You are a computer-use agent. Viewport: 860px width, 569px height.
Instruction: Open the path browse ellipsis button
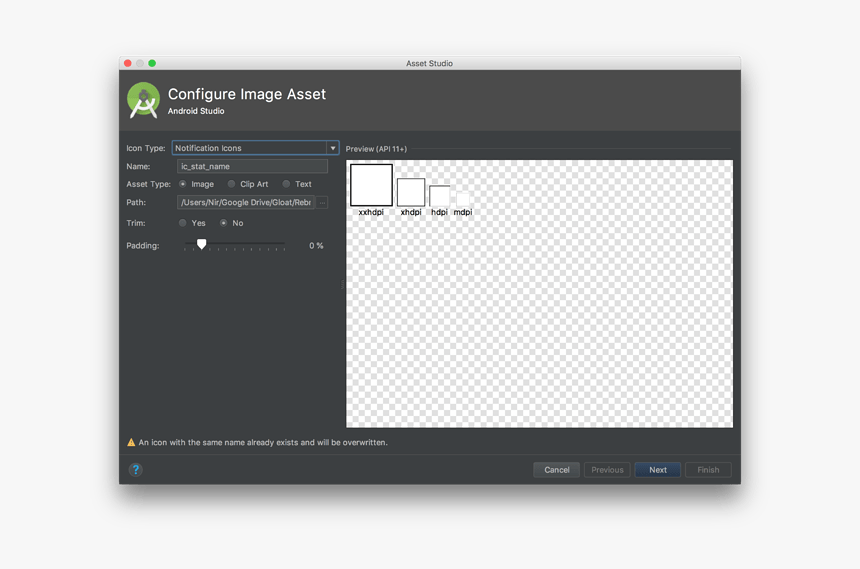coord(322,202)
